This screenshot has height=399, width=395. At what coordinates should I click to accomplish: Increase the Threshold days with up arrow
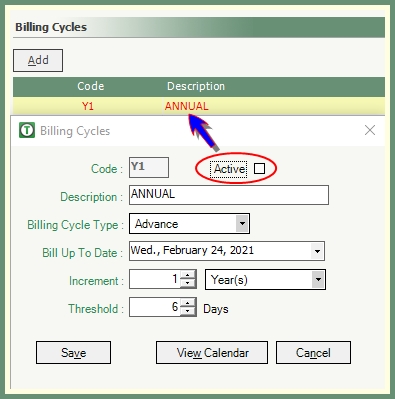pos(188,303)
